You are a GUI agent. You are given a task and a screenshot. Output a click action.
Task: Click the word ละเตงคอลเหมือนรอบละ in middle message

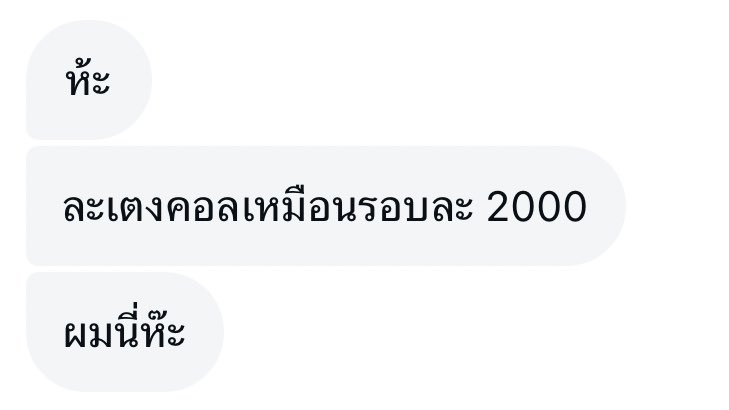268,206
